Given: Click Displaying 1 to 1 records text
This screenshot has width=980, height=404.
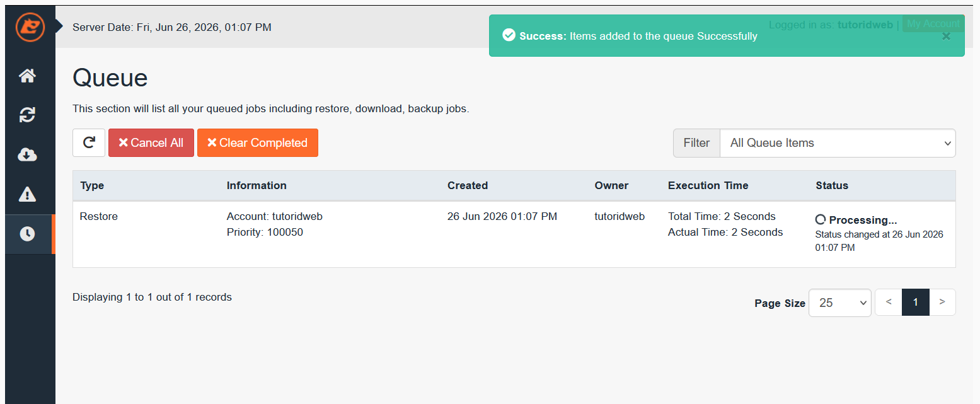Looking at the screenshot, I should pos(152,297).
